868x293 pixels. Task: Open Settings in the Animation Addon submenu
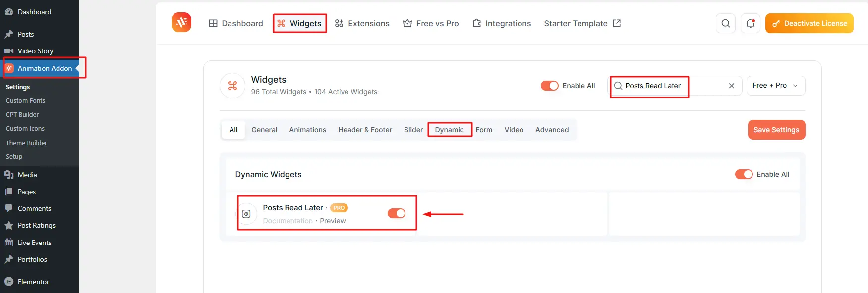(18, 87)
